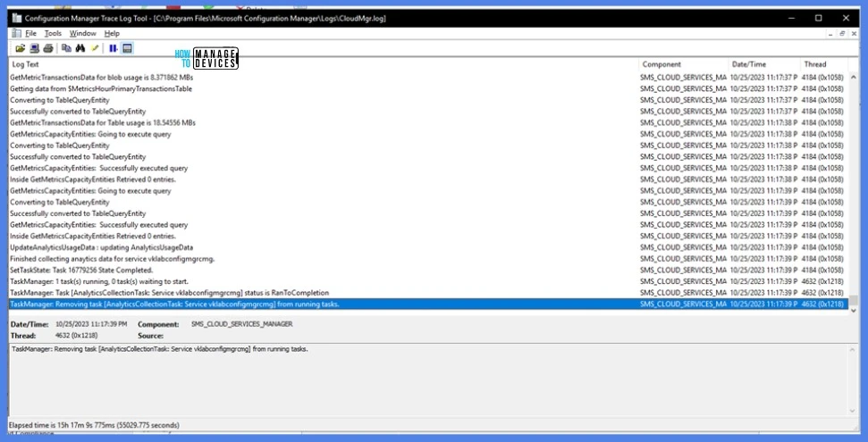This screenshot has height=442, width=868.
Task: Click highlighted 'Removing task' row in log list
Action: click(x=428, y=304)
